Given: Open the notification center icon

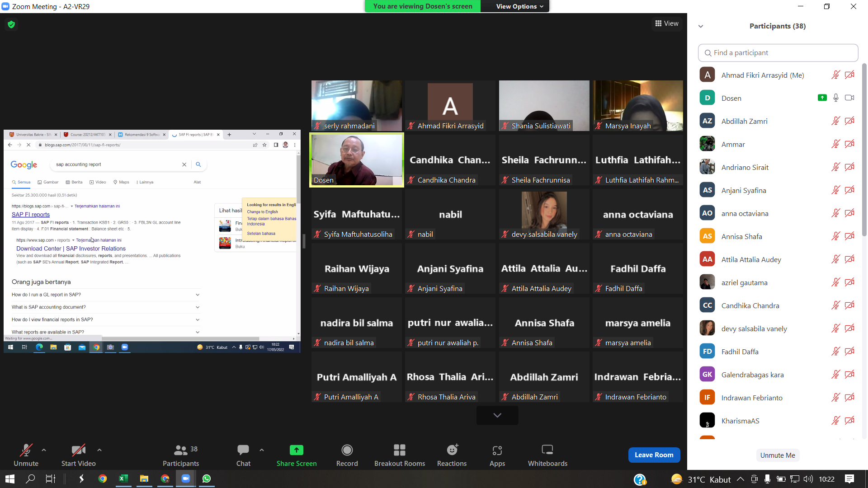Looking at the screenshot, I should pyautogui.click(x=849, y=479).
